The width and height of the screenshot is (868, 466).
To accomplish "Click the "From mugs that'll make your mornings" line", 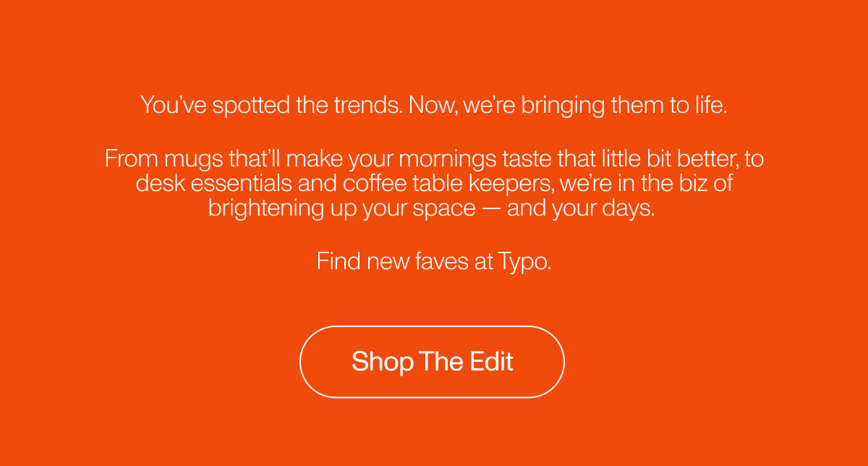I will click(x=434, y=158).
